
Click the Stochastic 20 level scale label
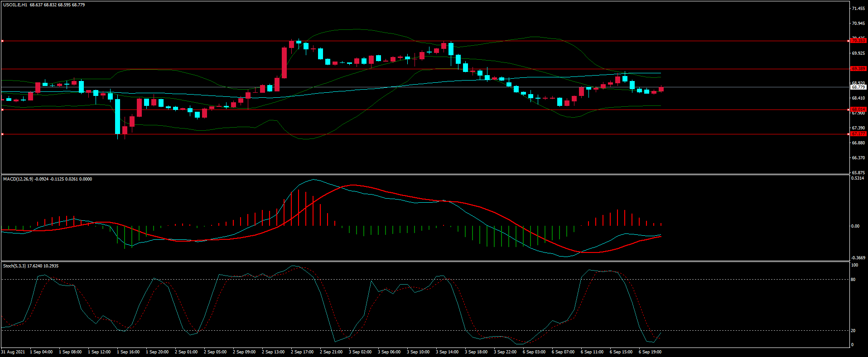[x=853, y=331]
